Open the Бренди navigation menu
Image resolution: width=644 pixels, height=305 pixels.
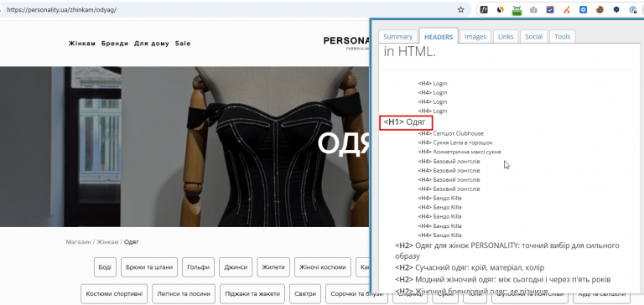click(x=115, y=44)
